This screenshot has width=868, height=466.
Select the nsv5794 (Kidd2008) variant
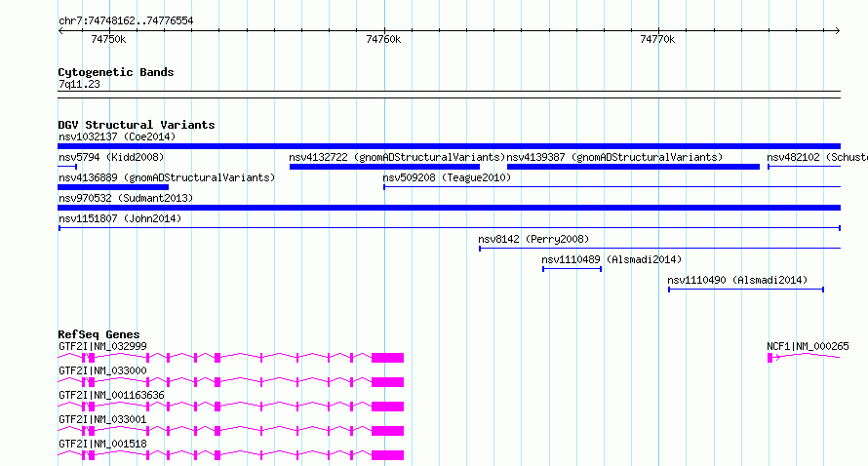click(x=67, y=167)
